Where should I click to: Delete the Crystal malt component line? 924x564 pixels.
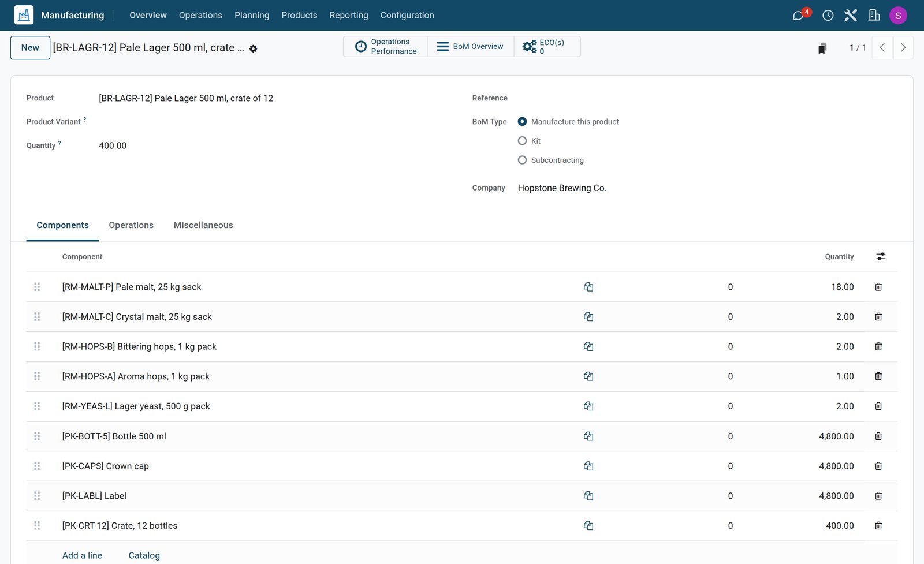coord(878,317)
